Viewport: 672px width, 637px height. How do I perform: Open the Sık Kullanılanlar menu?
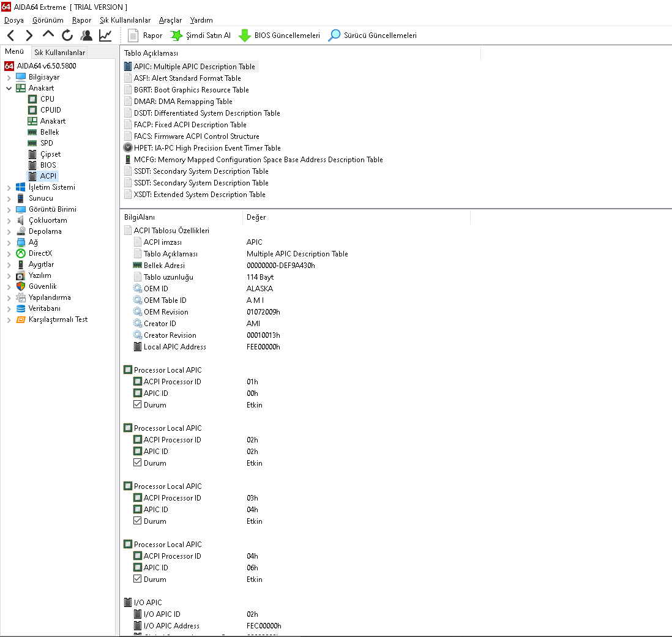pos(125,20)
